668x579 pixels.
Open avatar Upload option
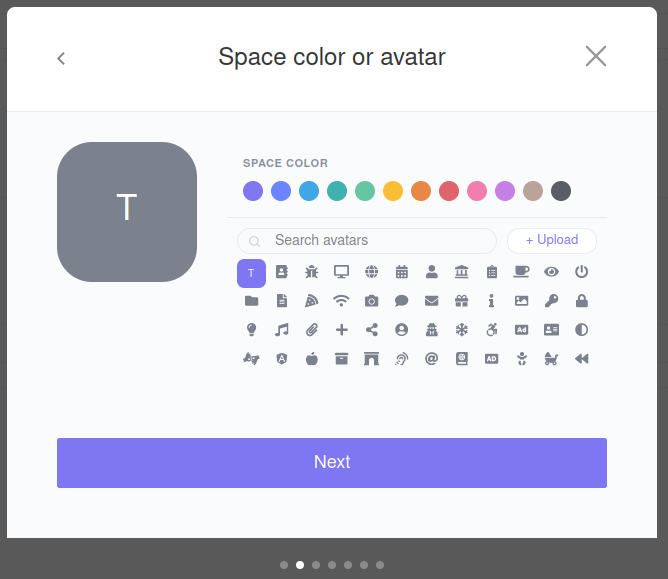[x=552, y=240]
